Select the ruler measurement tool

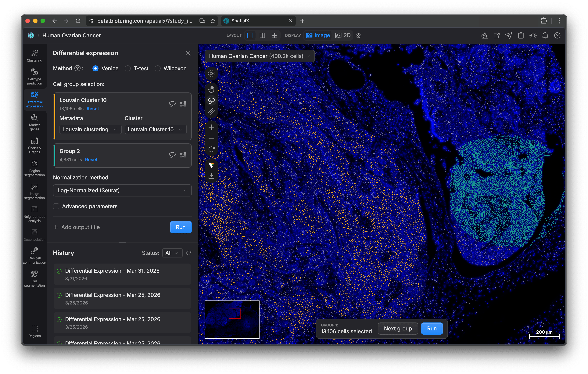[x=211, y=112]
